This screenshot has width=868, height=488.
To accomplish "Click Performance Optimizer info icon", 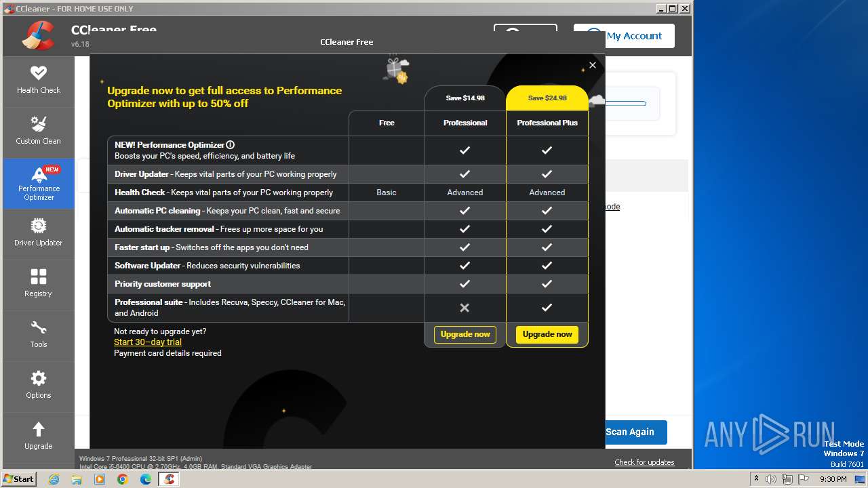I will 230,144.
